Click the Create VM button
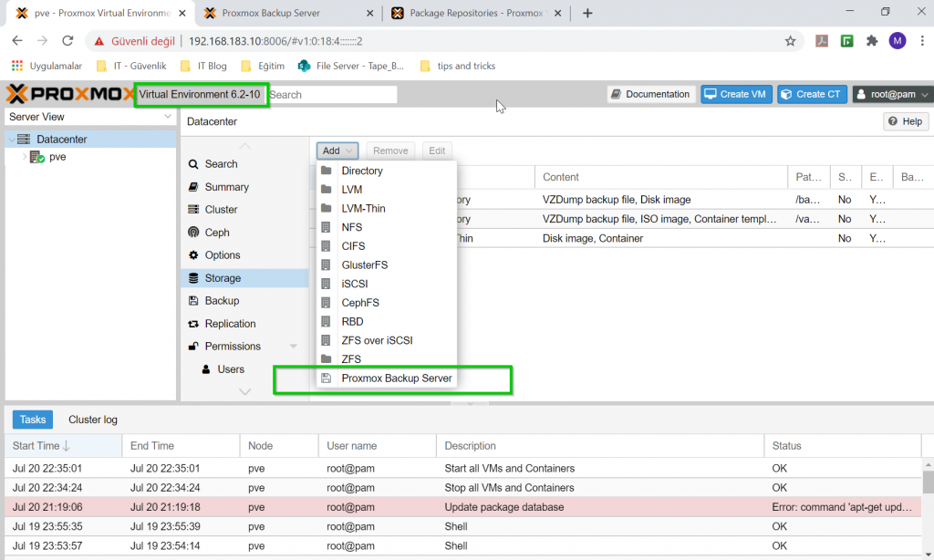 736,94
